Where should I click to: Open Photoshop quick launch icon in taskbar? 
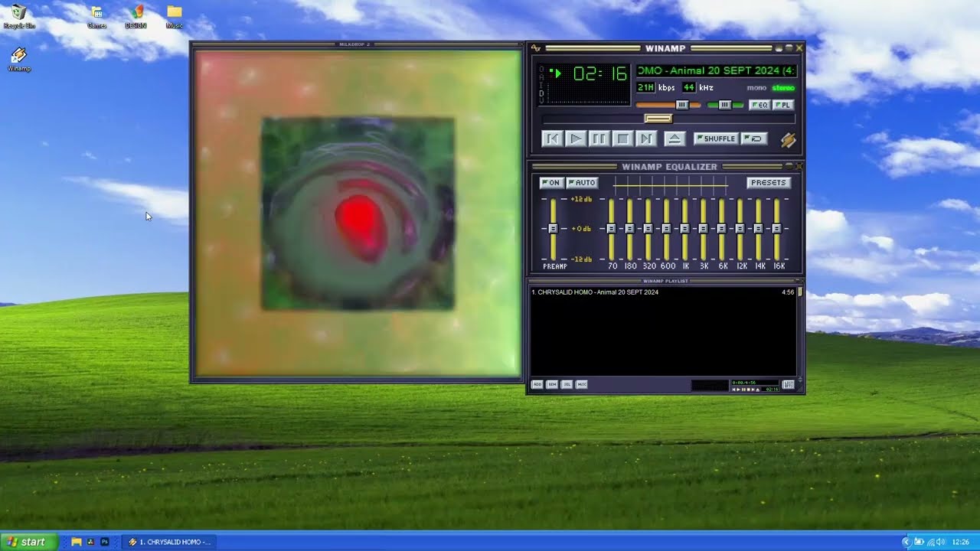[105, 542]
